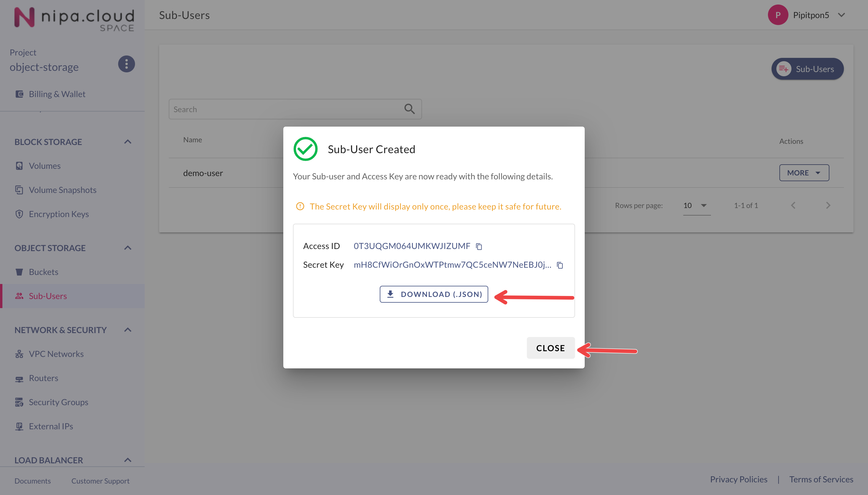Close the Sub-User Created dialog

(x=550, y=348)
